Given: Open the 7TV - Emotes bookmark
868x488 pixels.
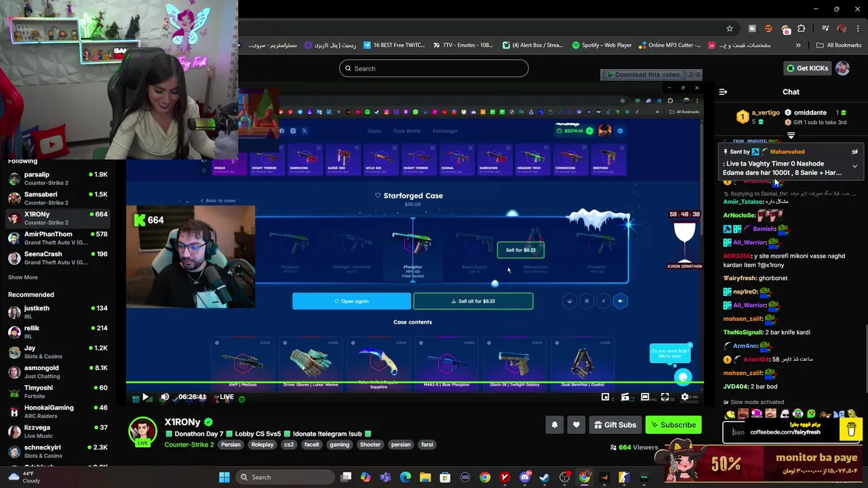Looking at the screenshot, I should click(462, 45).
